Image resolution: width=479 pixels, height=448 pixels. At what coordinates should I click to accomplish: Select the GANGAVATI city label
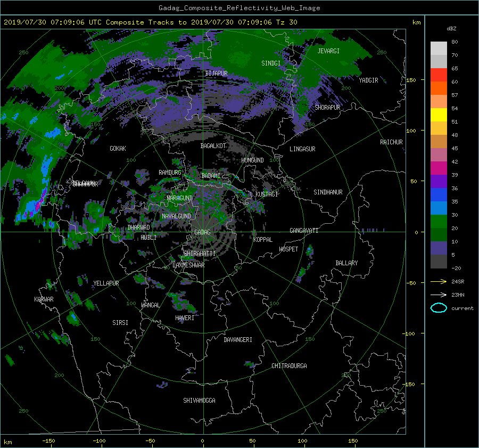304,231
